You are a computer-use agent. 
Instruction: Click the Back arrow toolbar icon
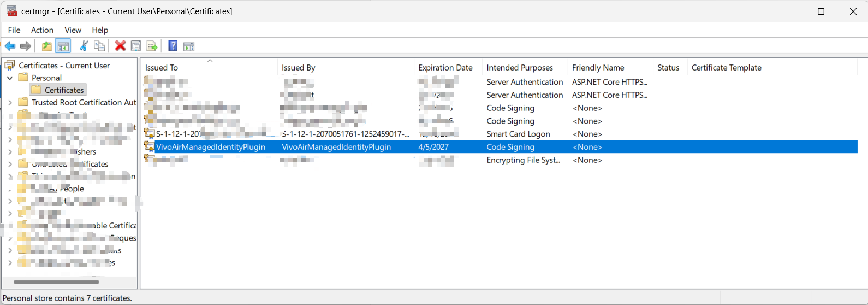click(x=10, y=46)
